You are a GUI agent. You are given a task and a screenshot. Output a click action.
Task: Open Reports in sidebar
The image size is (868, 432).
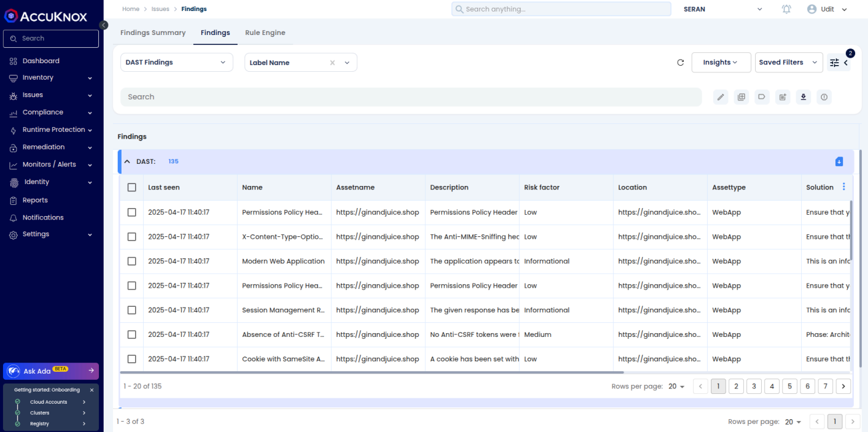click(35, 200)
